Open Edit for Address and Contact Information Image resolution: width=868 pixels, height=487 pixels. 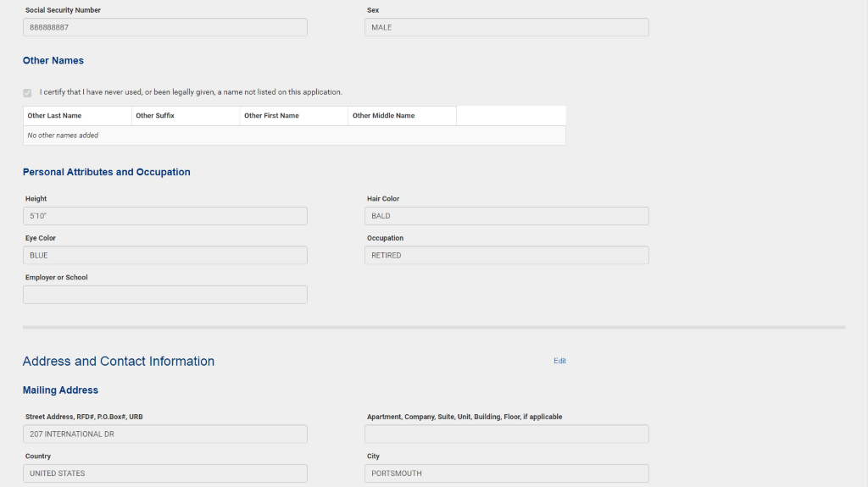[559, 361]
